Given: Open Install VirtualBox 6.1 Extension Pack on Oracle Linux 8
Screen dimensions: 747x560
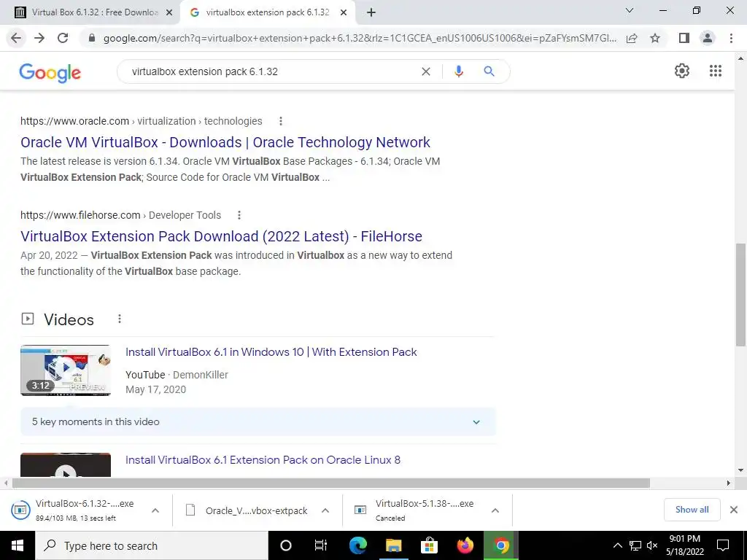Looking at the screenshot, I should (263, 460).
